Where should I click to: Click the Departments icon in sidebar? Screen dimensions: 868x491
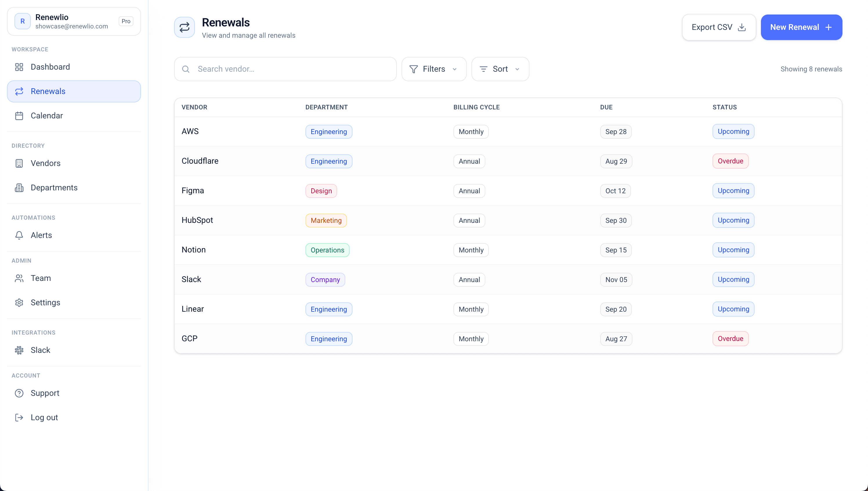click(19, 187)
